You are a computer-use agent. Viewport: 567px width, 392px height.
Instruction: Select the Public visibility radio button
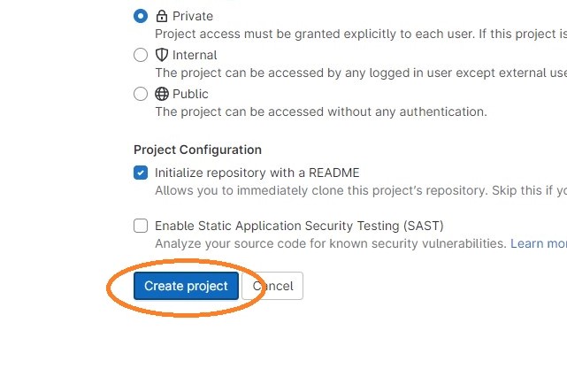point(141,94)
